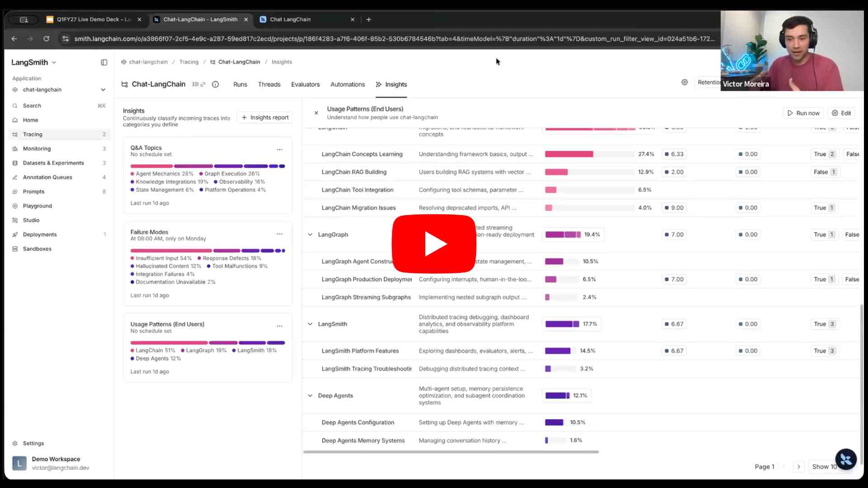The image size is (868, 488).
Task: Close the Usage Patterns detail panel
Action: [x=316, y=113]
